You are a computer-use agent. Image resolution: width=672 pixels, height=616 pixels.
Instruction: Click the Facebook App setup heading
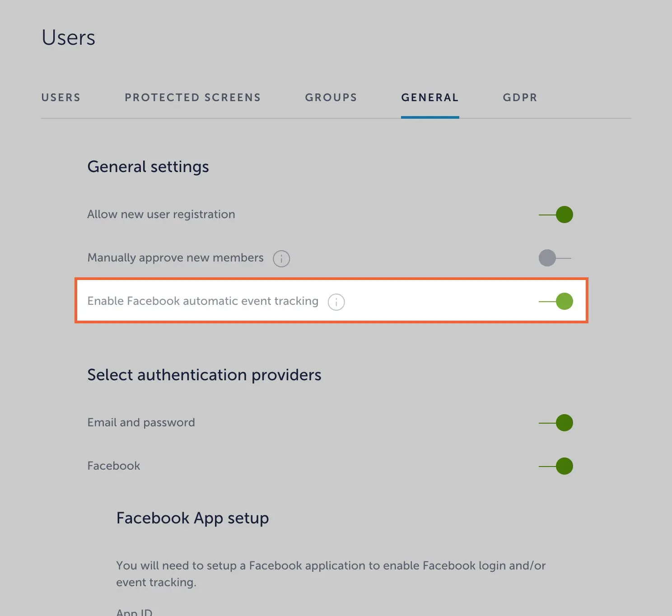coord(192,518)
